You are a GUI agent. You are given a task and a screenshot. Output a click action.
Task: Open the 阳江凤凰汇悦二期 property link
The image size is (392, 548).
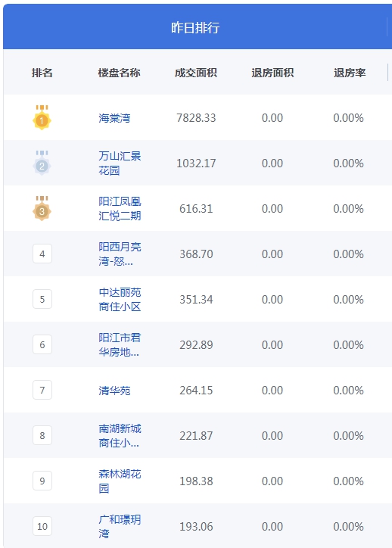click(x=120, y=209)
